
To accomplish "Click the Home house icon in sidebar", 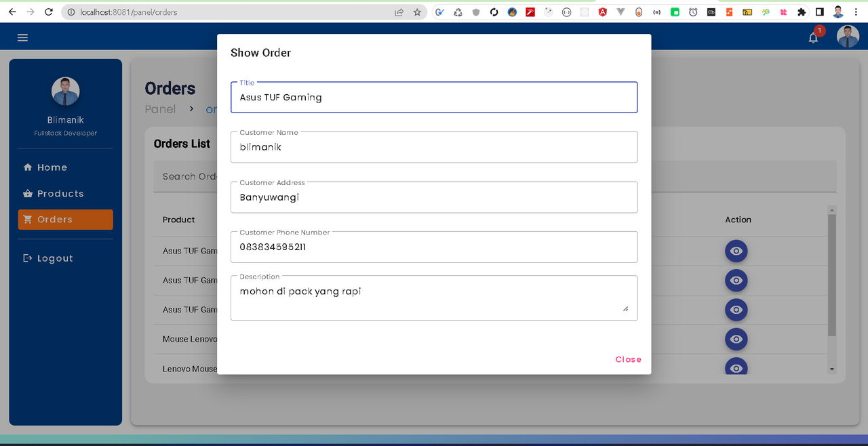I will 28,167.
